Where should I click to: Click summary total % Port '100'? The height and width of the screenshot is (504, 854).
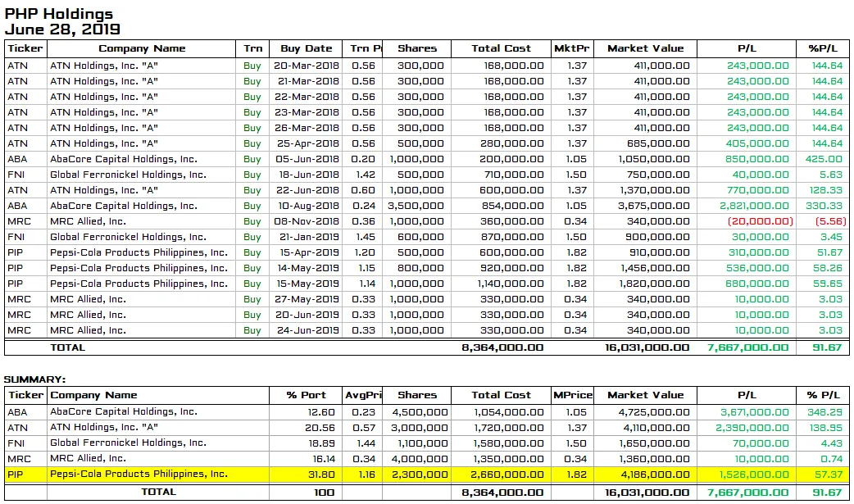click(324, 493)
